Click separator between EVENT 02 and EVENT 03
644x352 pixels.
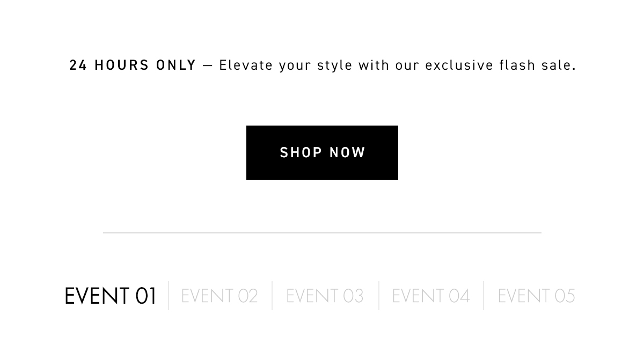(272, 295)
